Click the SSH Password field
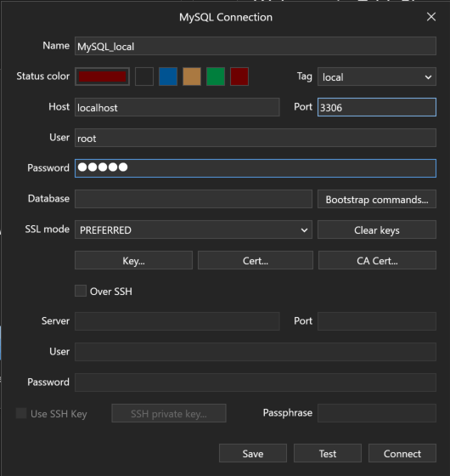The image size is (450, 476). tap(256, 382)
